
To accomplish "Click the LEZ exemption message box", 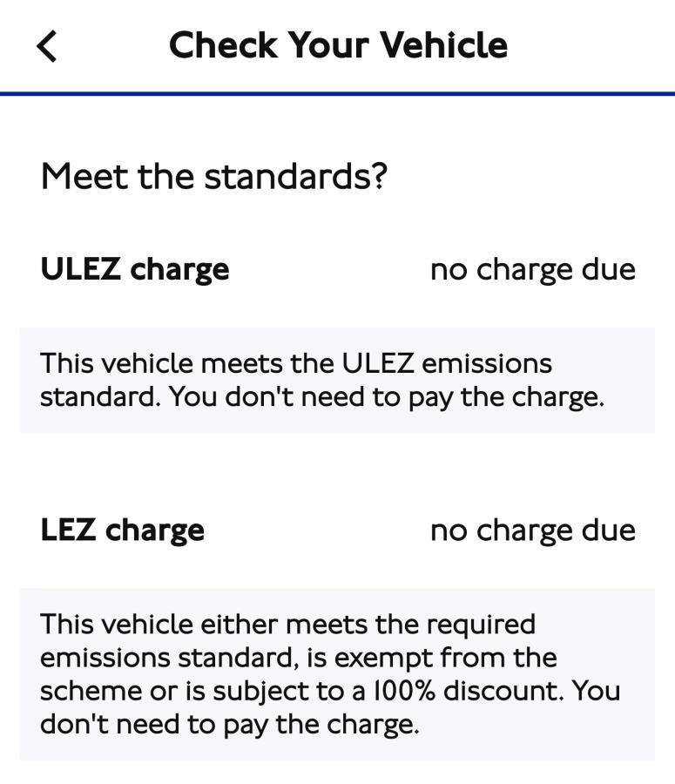I will point(337,673).
